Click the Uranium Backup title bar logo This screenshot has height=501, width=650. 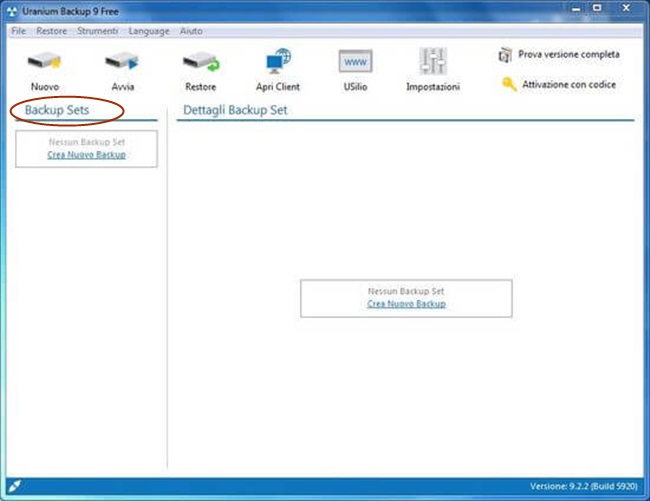12,12
